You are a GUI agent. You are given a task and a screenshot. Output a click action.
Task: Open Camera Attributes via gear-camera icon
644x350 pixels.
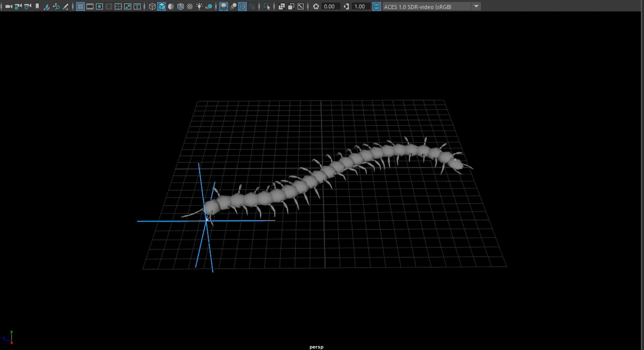(x=28, y=6)
